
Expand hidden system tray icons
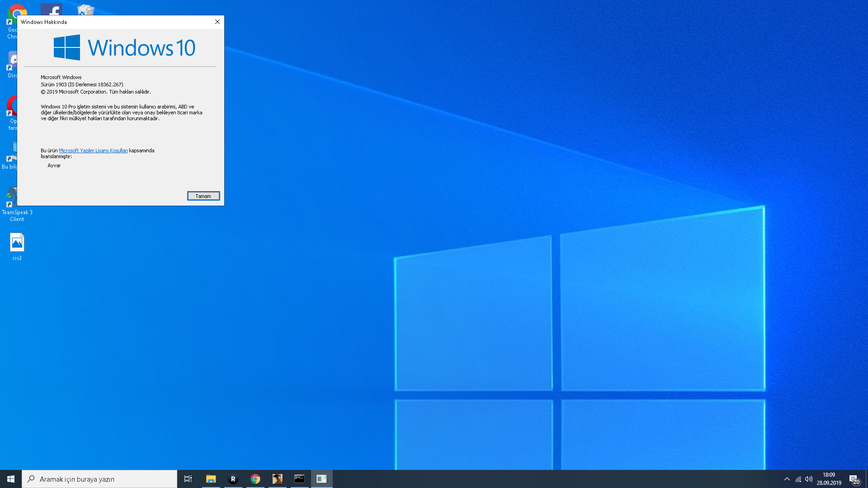[x=787, y=479]
